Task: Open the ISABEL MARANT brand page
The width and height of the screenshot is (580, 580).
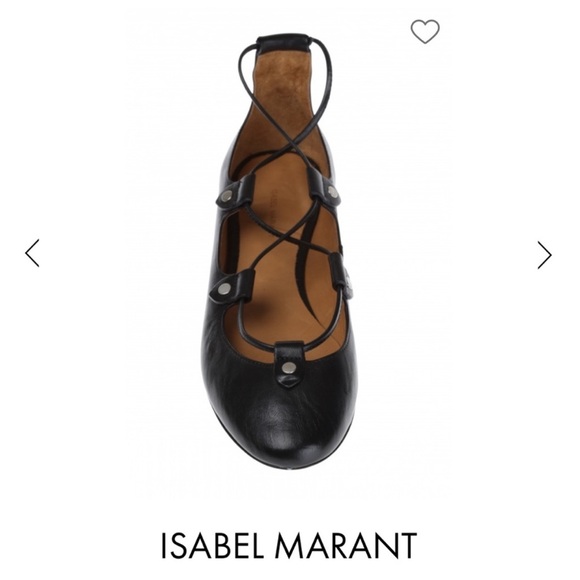Action: pyautogui.click(x=289, y=545)
